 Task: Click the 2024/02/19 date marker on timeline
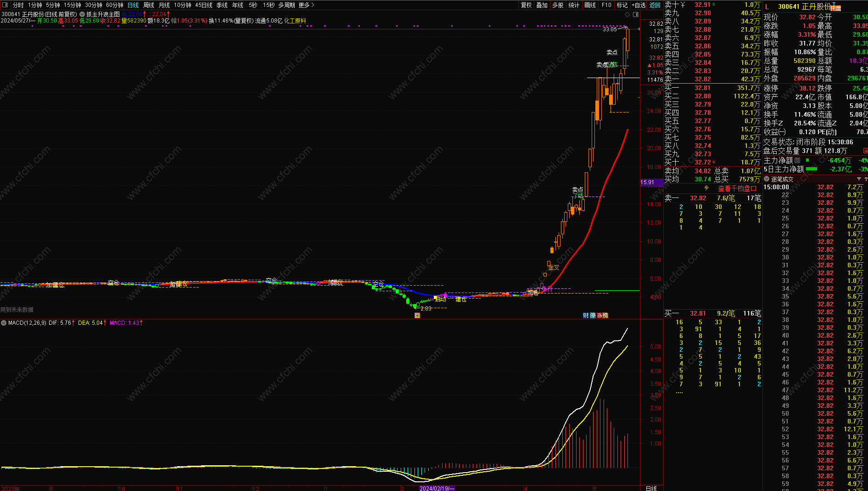pyautogui.click(x=437, y=488)
